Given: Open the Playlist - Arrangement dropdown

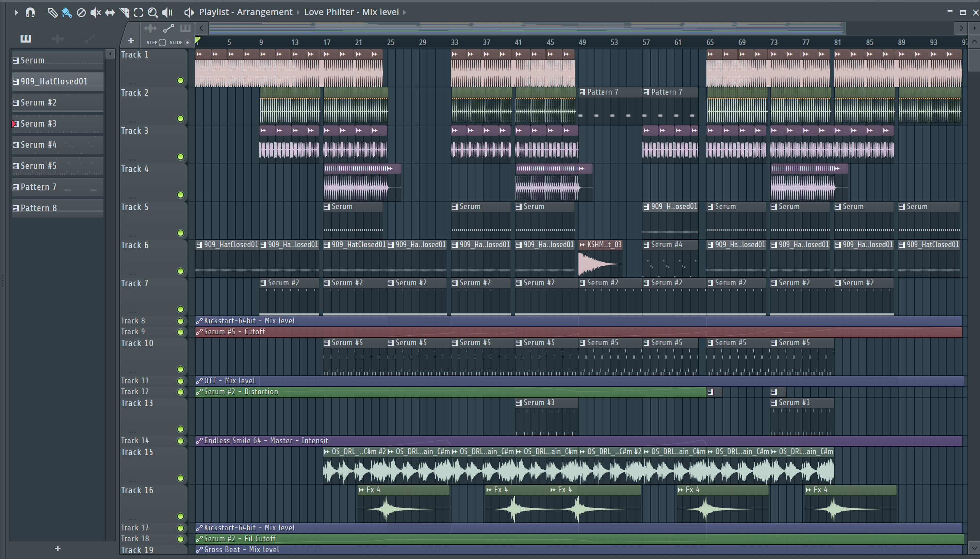Looking at the screenshot, I should (x=246, y=12).
